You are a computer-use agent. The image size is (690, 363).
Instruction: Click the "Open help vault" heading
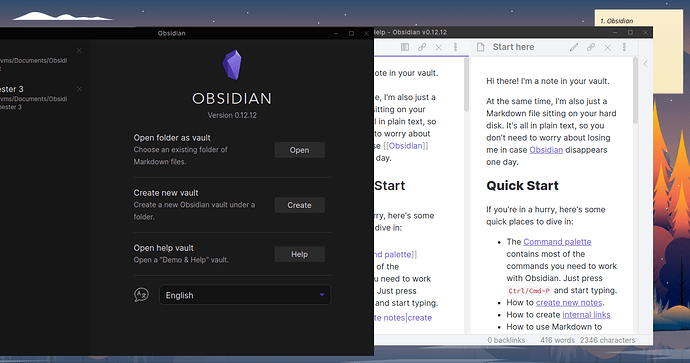(163, 248)
